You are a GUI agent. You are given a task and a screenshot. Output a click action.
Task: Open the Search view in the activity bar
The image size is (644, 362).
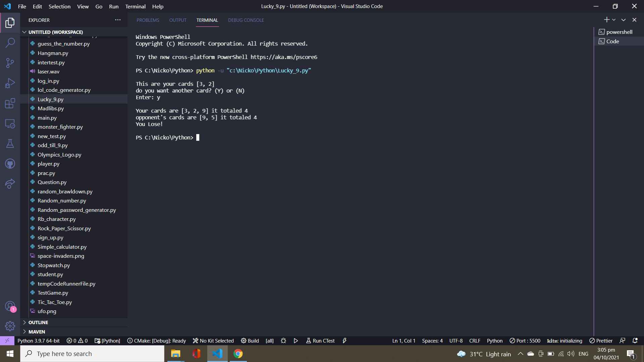click(10, 43)
